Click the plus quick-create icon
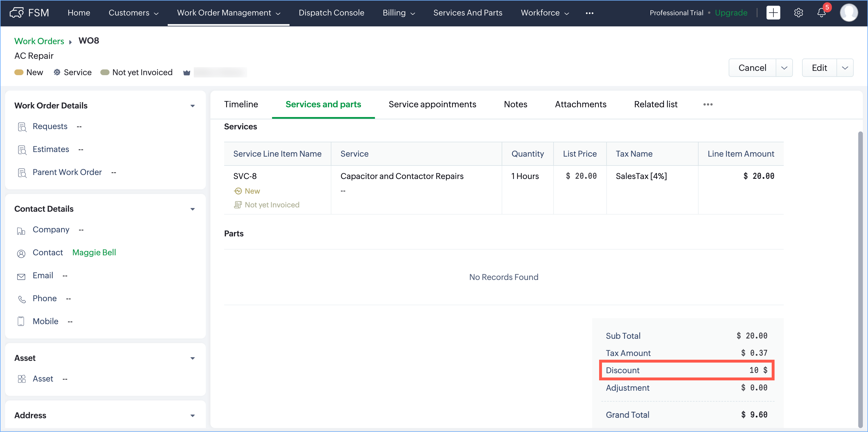 coord(773,13)
